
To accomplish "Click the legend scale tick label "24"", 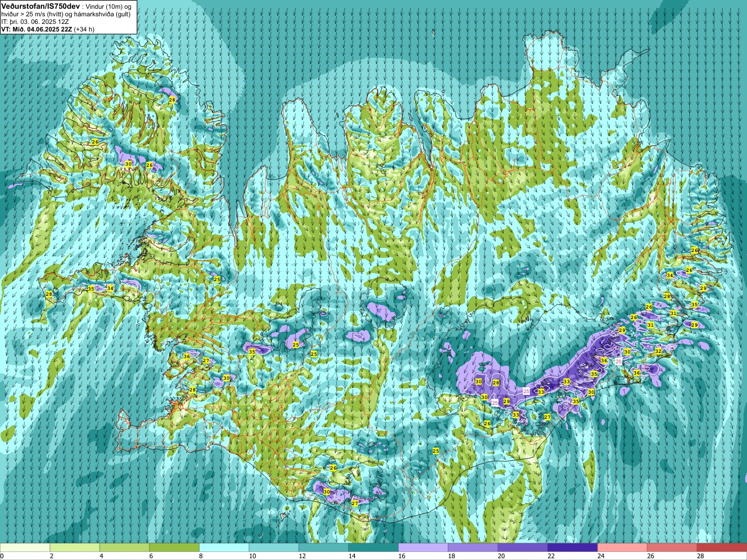I will coord(601,556).
